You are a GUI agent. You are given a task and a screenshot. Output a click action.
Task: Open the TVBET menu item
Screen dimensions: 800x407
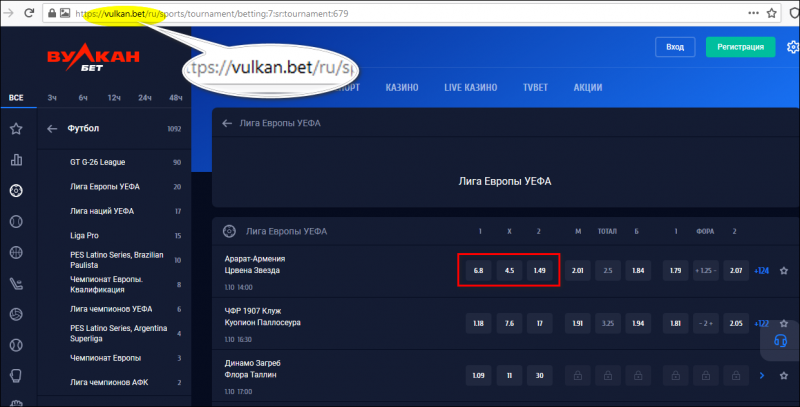[x=535, y=88]
